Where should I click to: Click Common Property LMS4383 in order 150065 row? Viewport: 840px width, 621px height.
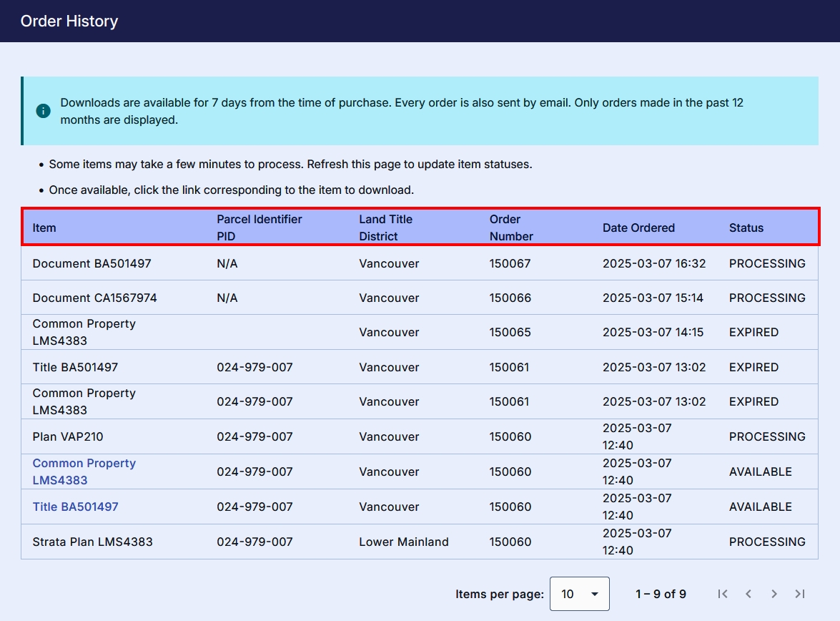coord(84,332)
